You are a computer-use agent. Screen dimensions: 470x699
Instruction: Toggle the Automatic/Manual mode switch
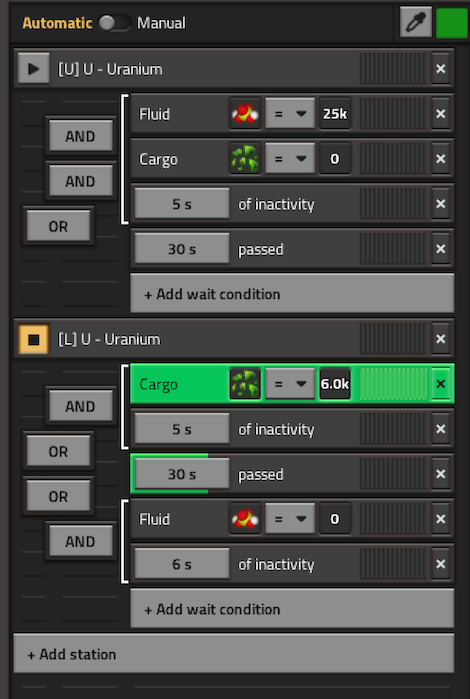click(114, 23)
